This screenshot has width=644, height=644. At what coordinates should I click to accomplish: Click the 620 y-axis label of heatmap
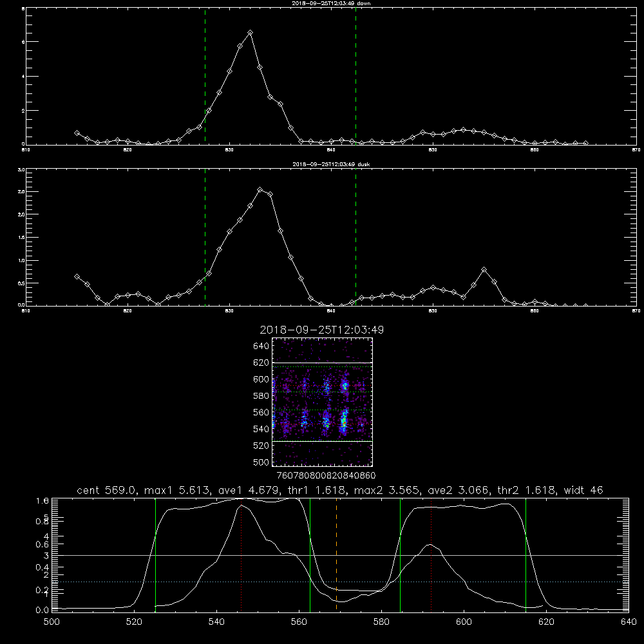click(x=261, y=363)
